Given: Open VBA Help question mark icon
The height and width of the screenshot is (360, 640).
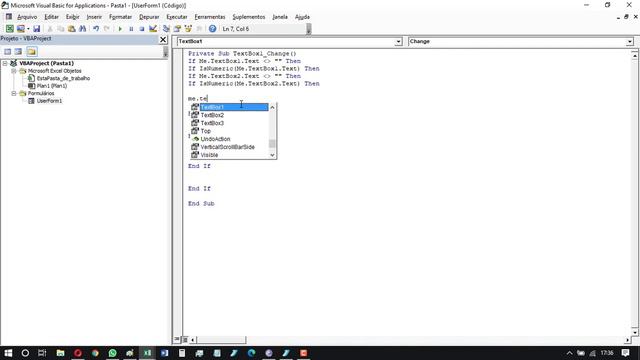Looking at the screenshot, I should click(212, 29).
